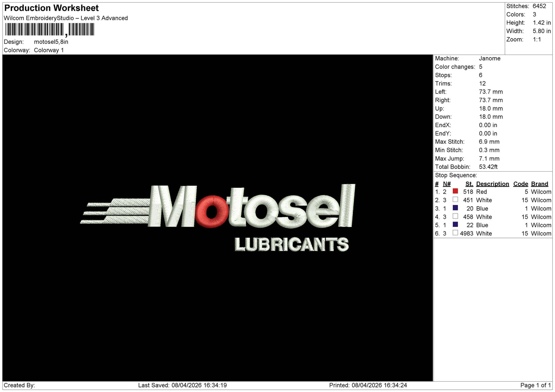Click the 'Down:' measurement label
This screenshot has width=555, height=392.
(x=443, y=117)
